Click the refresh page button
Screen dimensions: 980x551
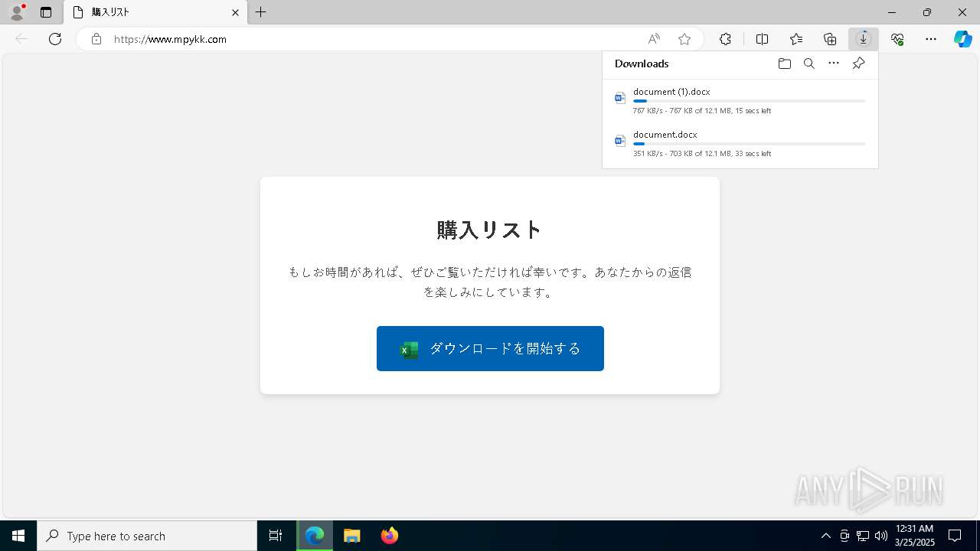point(55,39)
